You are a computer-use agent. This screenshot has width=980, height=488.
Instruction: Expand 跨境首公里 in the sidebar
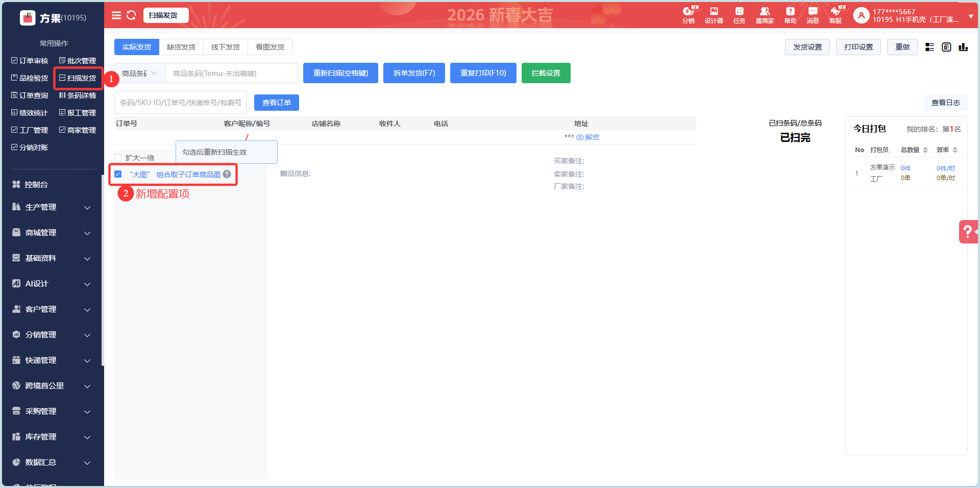click(x=51, y=386)
